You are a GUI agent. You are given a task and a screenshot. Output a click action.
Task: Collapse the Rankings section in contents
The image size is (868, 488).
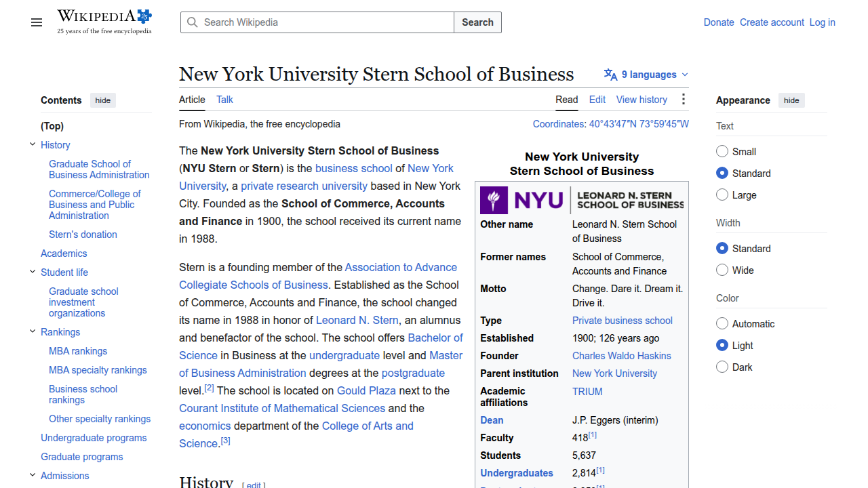pyautogui.click(x=33, y=331)
